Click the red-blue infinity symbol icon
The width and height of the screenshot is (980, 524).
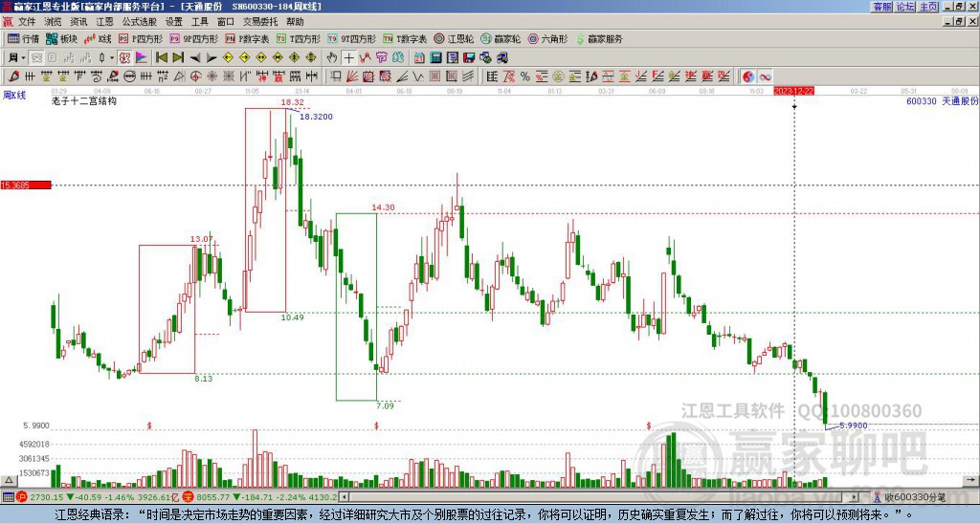[x=765, y=76]
